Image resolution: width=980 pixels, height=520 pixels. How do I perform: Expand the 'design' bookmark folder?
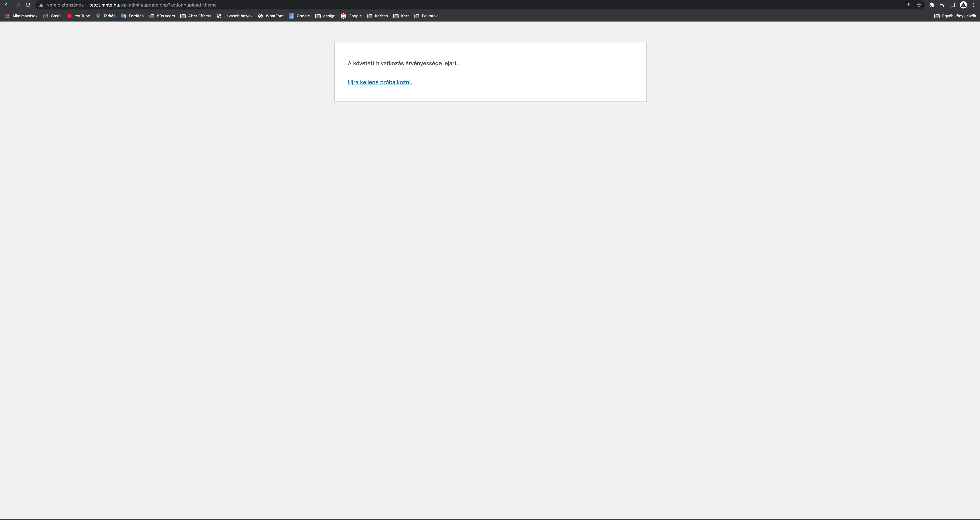pos(325,16)
